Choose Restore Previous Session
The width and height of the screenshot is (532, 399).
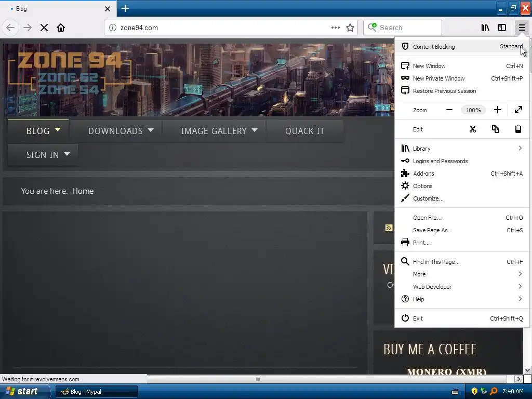[462, 91]
